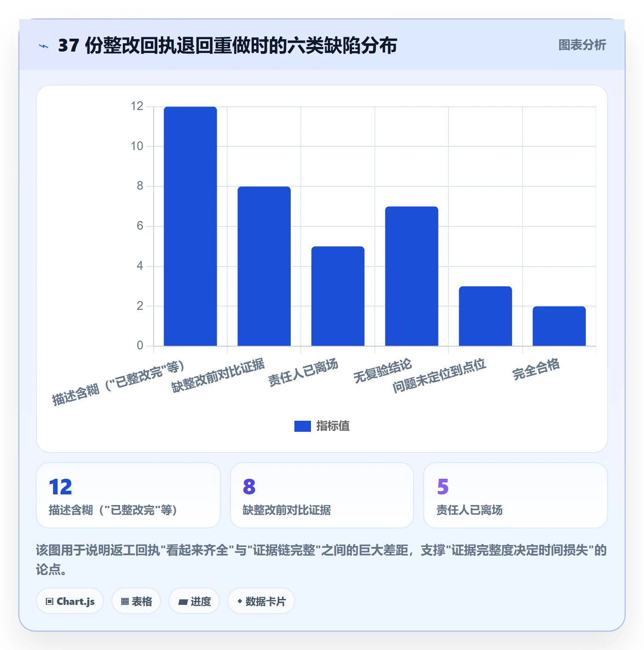Open the data card showing 5
This screenshot has width=644, height=650.
point(516,495)
